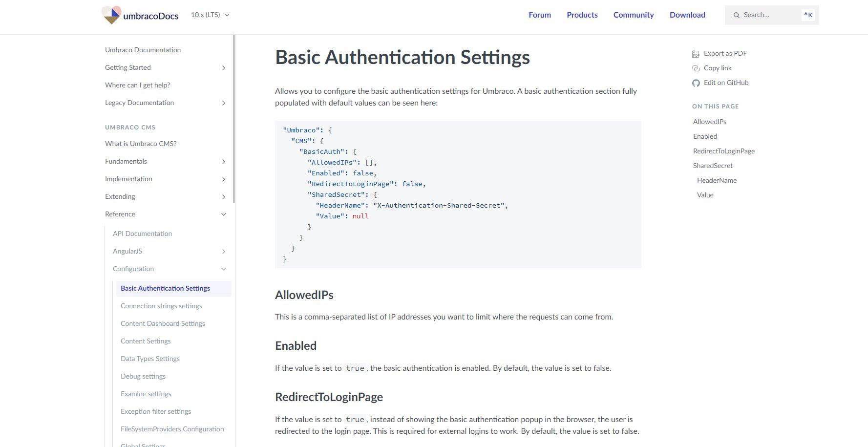Click the "X-Authentication-Shared-Secret" code value
This screenshot has height=447, width=868.
(439, 206)
